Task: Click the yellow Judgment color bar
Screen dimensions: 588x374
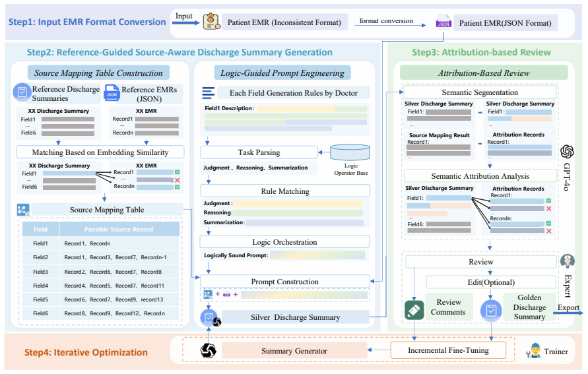Action: pyautogui.click(x=298, y=204)
